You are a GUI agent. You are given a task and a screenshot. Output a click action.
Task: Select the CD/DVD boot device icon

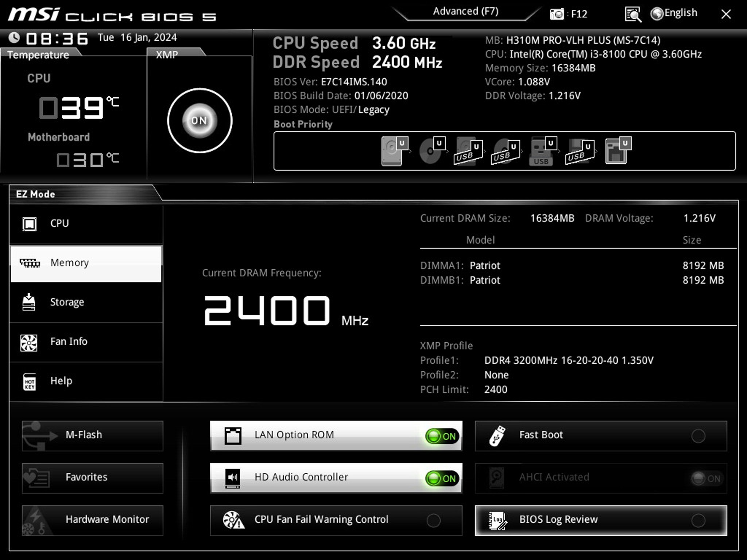[x=432, y=151]
